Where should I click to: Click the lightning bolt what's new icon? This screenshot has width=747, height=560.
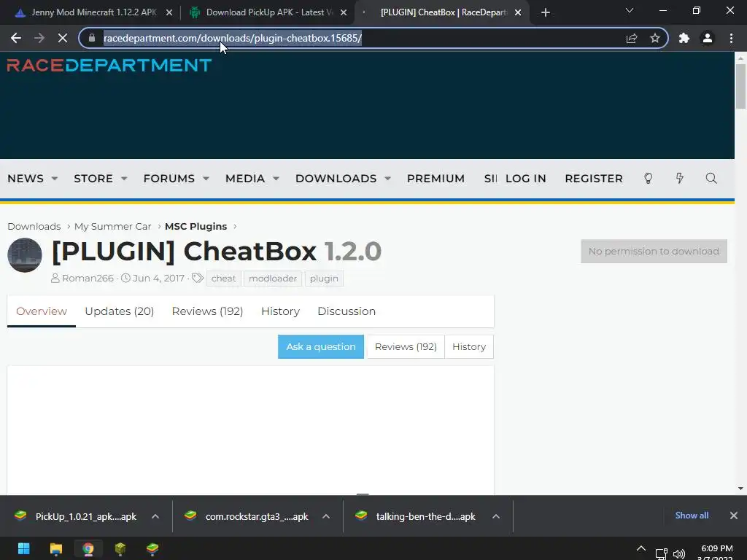point(679,178)
